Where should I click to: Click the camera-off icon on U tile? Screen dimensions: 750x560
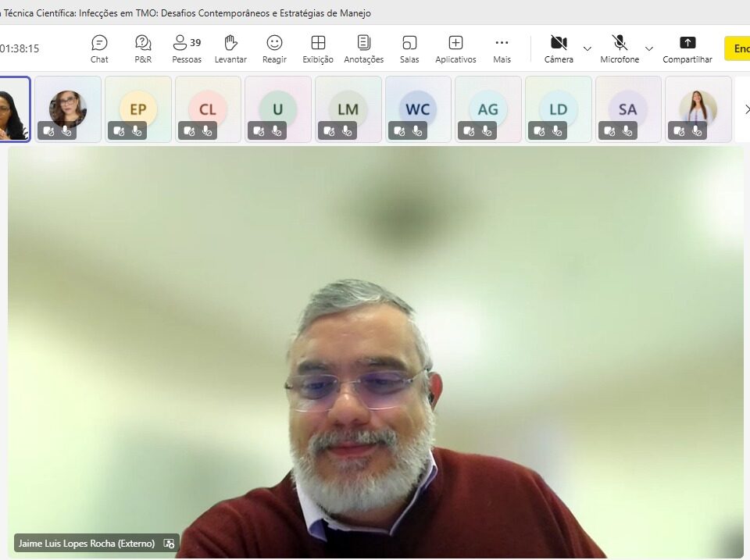point(259,130)
